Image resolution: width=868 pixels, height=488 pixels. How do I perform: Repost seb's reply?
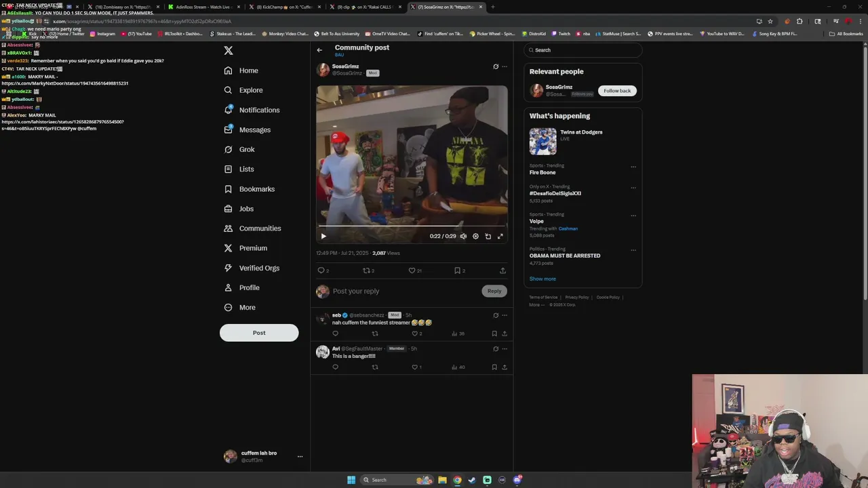(x=375, y=333)
